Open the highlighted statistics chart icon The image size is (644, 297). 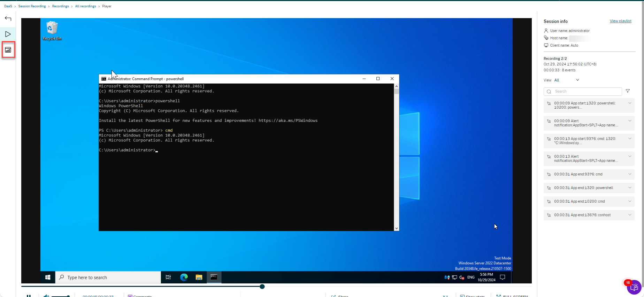8,50
